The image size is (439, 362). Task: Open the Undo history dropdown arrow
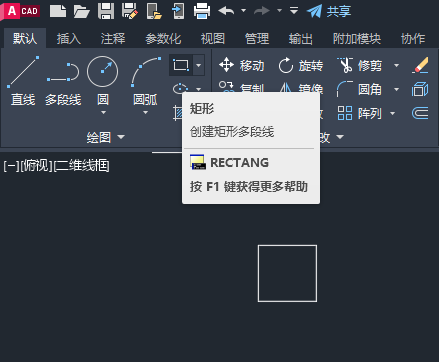pyautogui.click(x=244, y=11)
